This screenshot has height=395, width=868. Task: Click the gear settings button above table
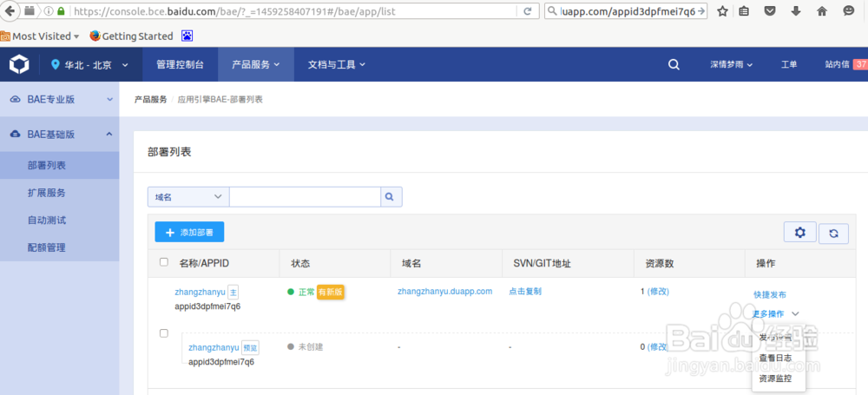pyautogui.click(x=800, y=232)
